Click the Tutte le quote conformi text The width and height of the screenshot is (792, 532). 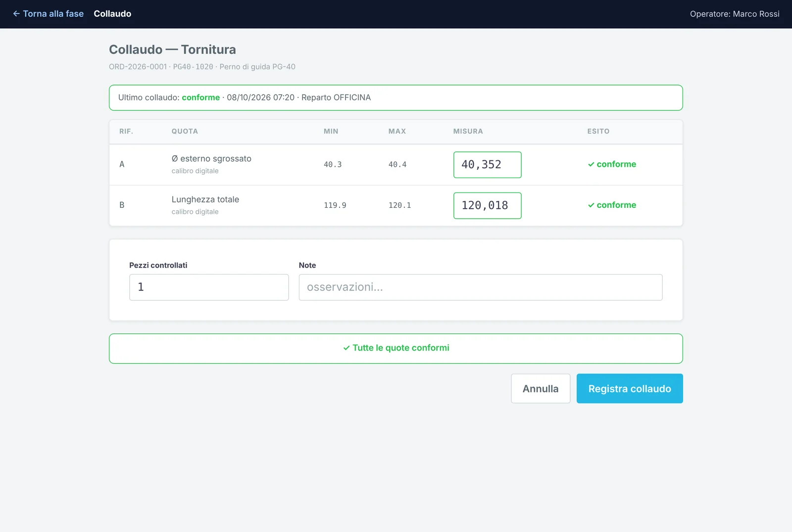click(x=401, y=348)
